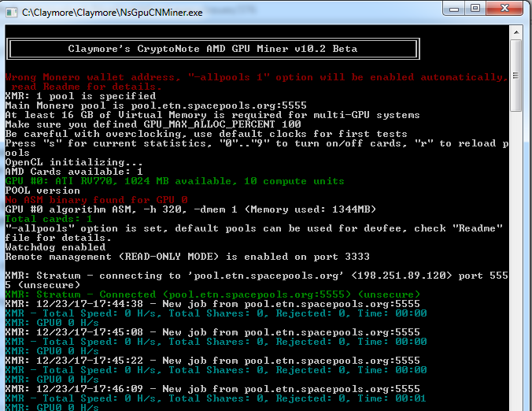Click 'Stratum - connecting to' line
The width and height of the screenshot is (532, 411).
257,280
